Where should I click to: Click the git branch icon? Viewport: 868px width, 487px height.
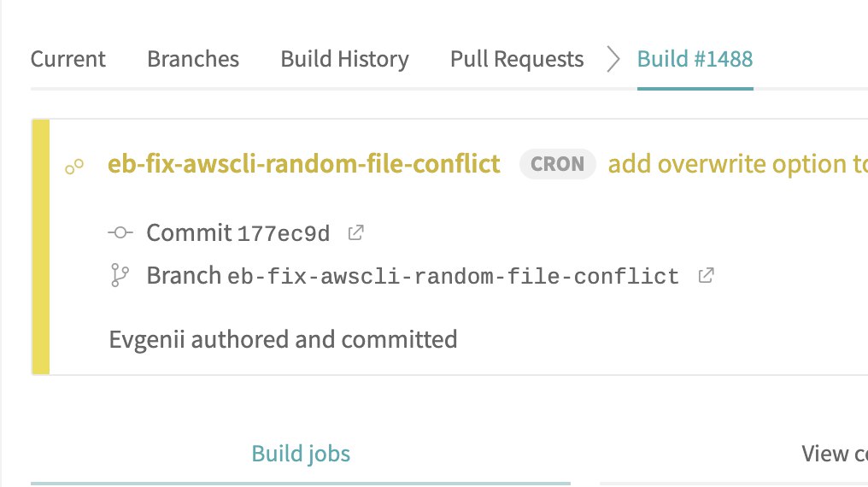tap(120, 275)
